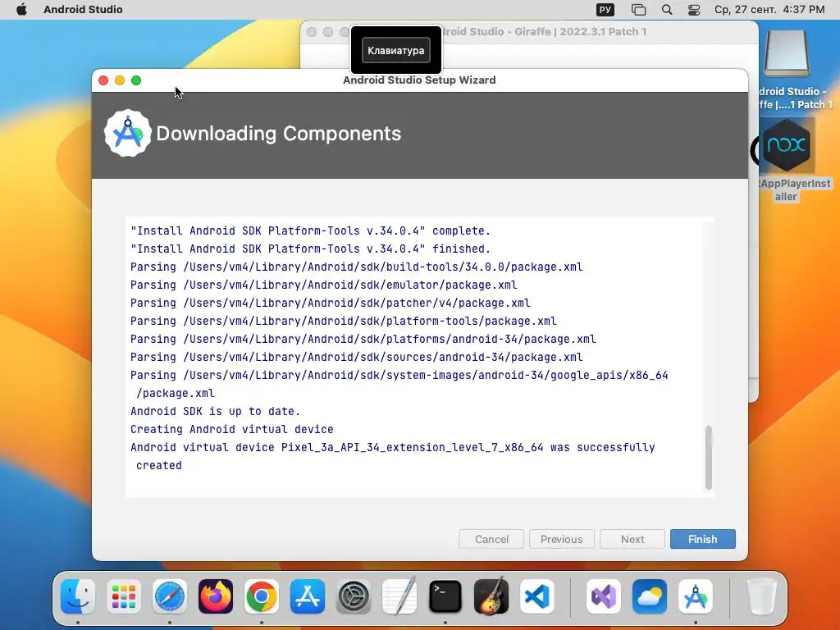Select the Nox App Player installer desktop icon
Screen dimensions: 840x630
(787, 145)
